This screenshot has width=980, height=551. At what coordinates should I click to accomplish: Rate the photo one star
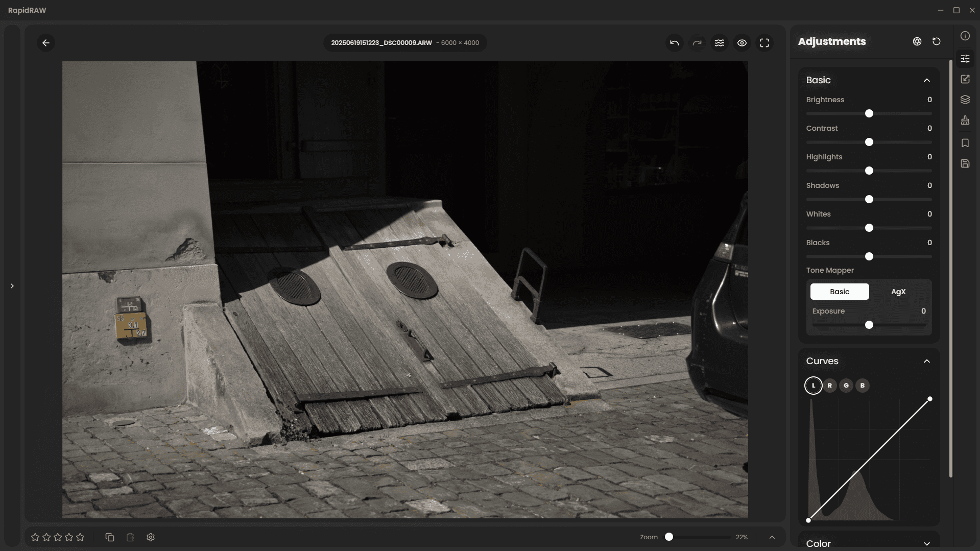pyautogui.click(x=35, y=537)
